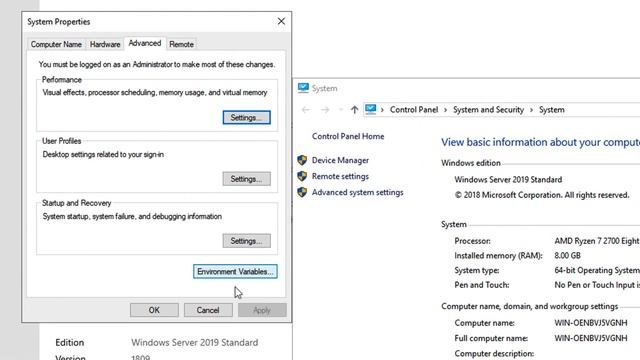Click the Full computer name value
Image resolution: width=640 pixels, height=360 pixels.
click(x=591, y=338)
